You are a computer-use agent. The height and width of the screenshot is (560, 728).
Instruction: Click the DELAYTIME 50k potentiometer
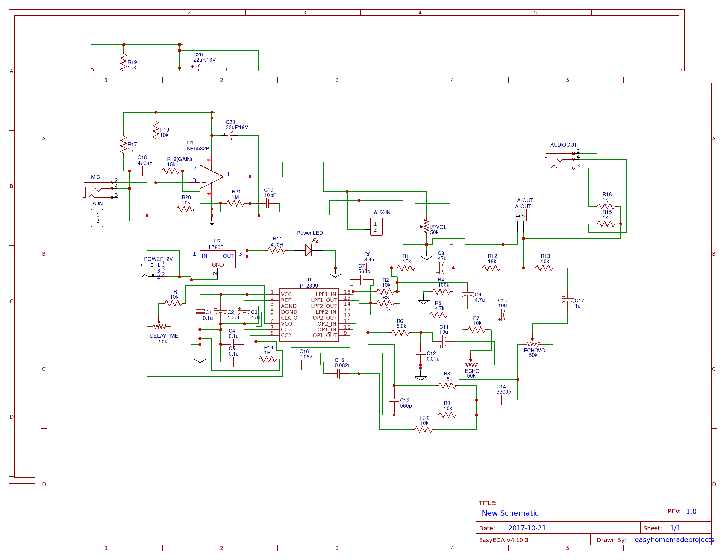point(159,326)
